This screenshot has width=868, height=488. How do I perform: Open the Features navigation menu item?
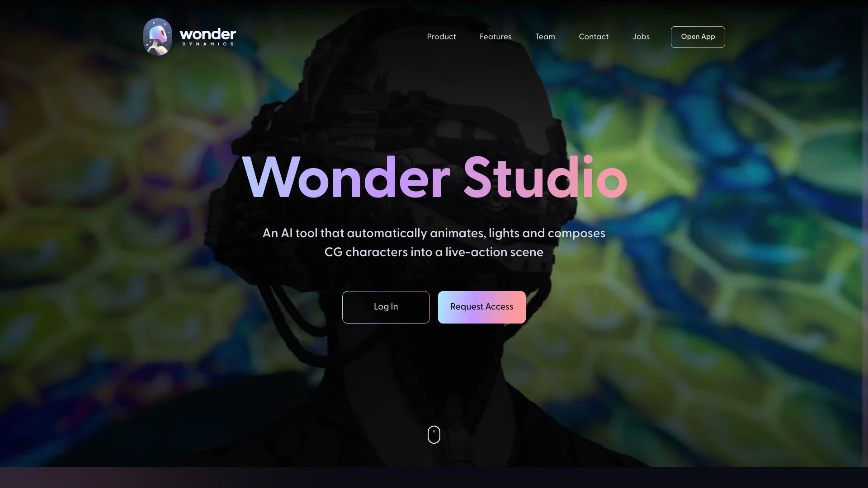coord(495,37)
